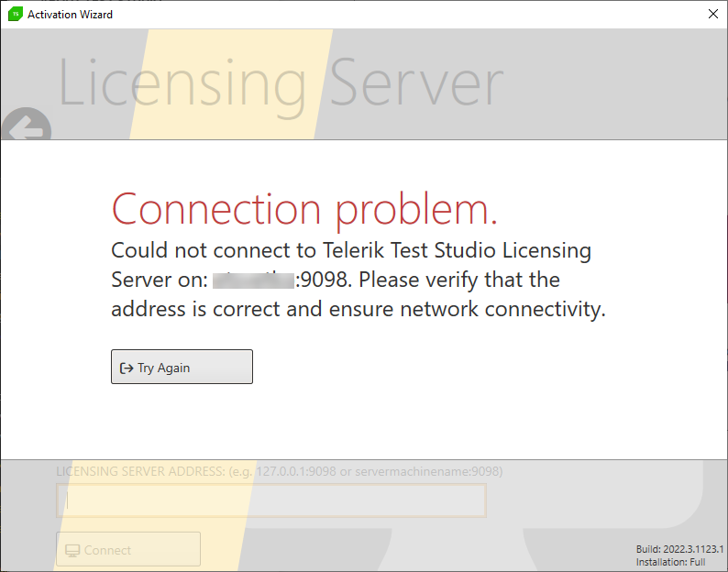Click the Try Again button
This screenshot has width=728, height=572.
click(182, 367)
